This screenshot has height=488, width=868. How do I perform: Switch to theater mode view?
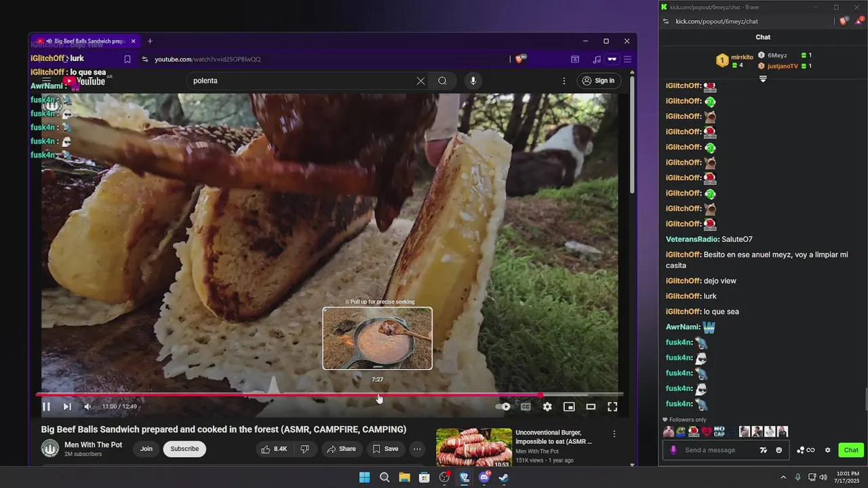591,407
